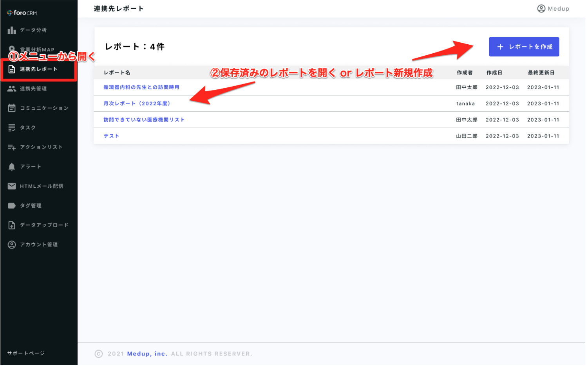Click the Medup user avatar icon
This screenshot has height=366, width=588.
click(542, 9)
